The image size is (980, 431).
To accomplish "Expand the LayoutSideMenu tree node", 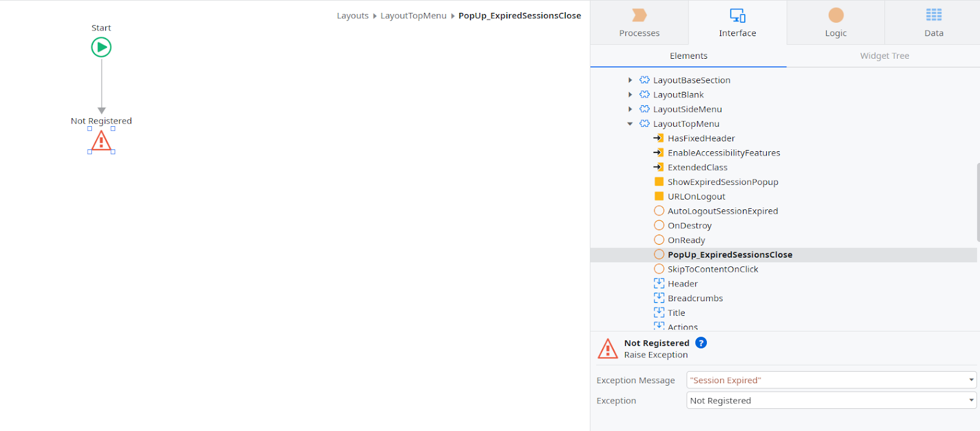I will click(630, 109).
